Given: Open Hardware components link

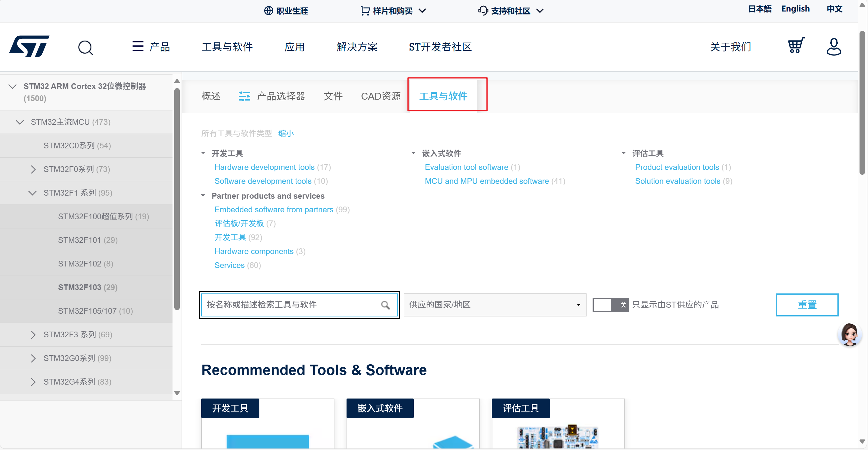Looking at the screenshot, I should pos(254,251).
